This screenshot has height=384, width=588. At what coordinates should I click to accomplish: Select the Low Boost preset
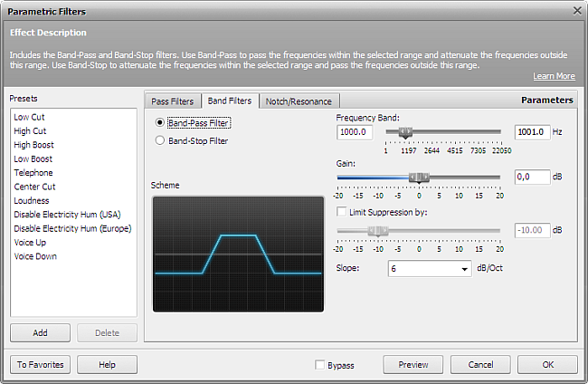pyautogui.click(x=33, y=158)
